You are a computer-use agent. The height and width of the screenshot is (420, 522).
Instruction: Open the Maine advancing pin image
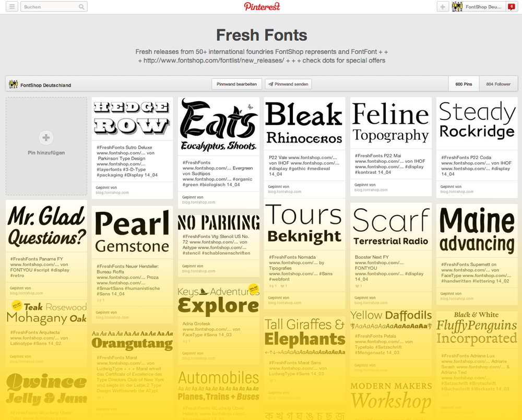[x=477, y=231]
